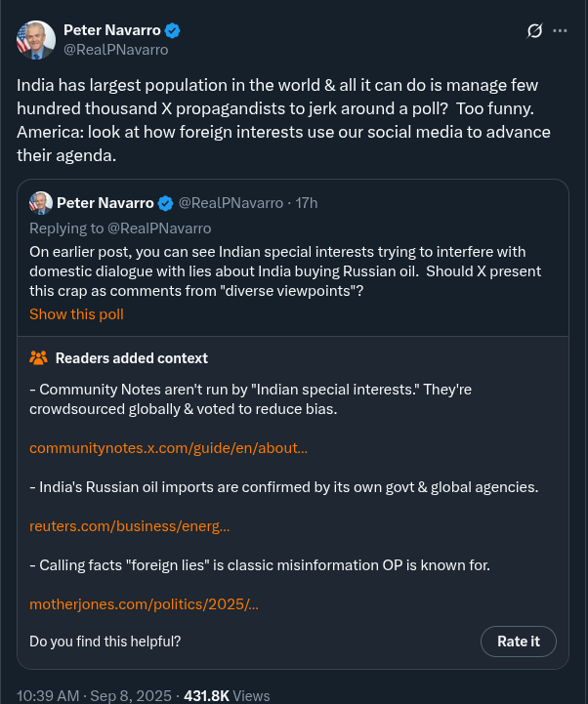
Task: Click the quoted post's small avatar
Action: (41, 203)
